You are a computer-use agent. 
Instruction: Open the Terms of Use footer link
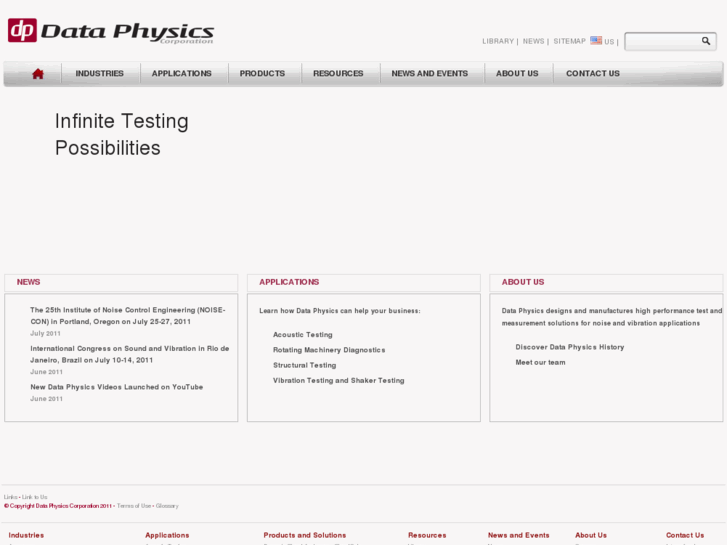pos(134,506)
